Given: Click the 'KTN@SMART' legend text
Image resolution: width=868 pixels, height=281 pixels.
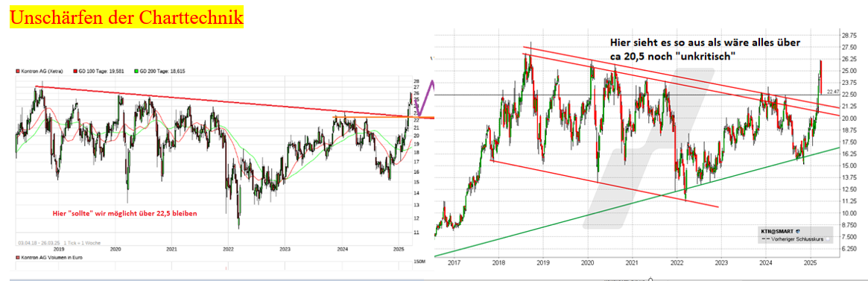Looking at the screenshot, I should coord(778,231).
